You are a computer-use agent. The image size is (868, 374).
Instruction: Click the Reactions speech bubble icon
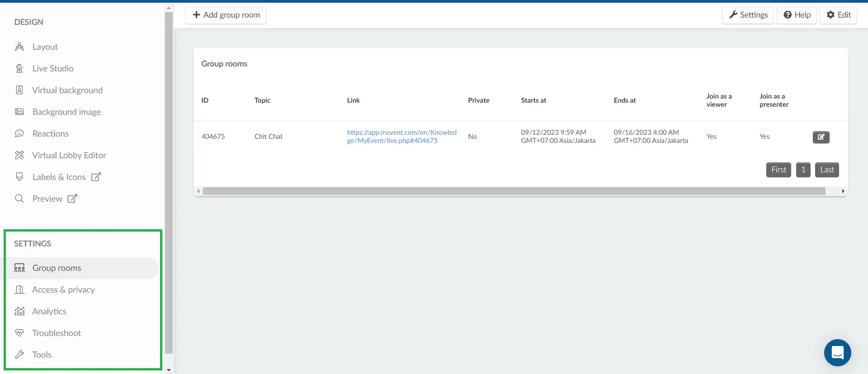[19, 133]
